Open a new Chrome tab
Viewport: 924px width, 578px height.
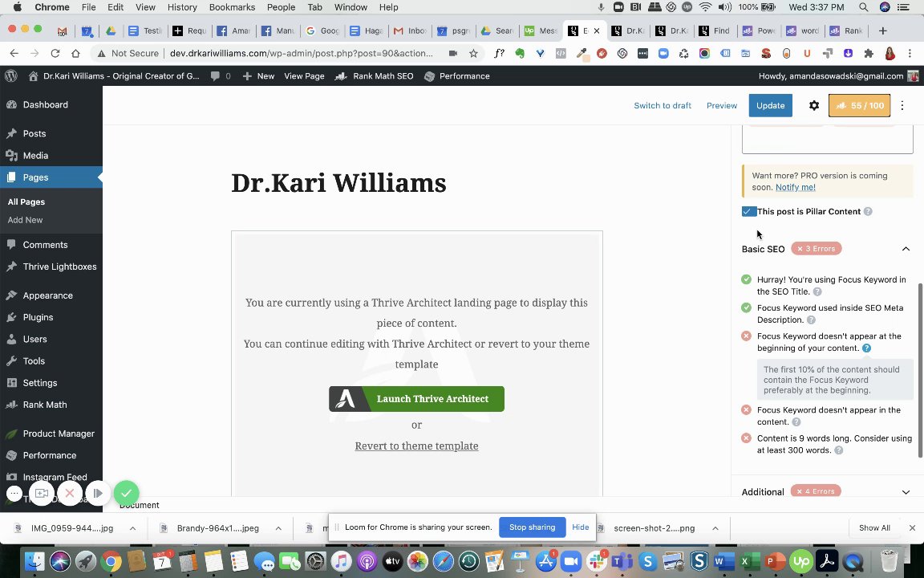[x=882, y=31]
